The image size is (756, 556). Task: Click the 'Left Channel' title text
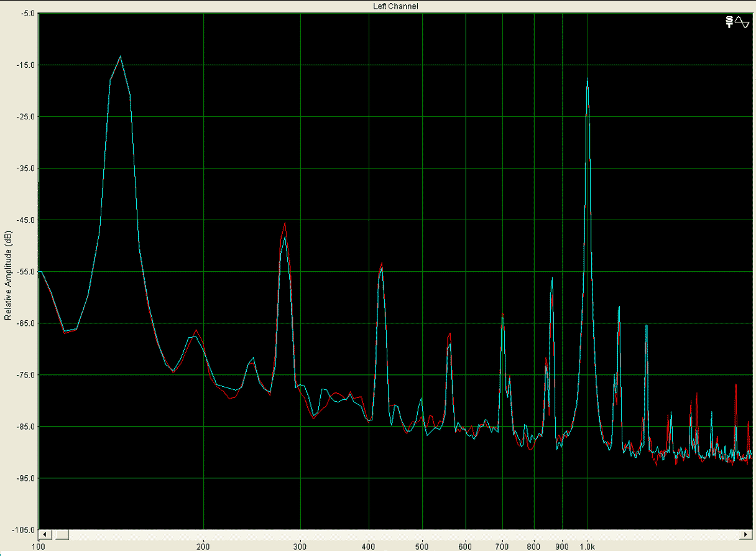point(395,6)
